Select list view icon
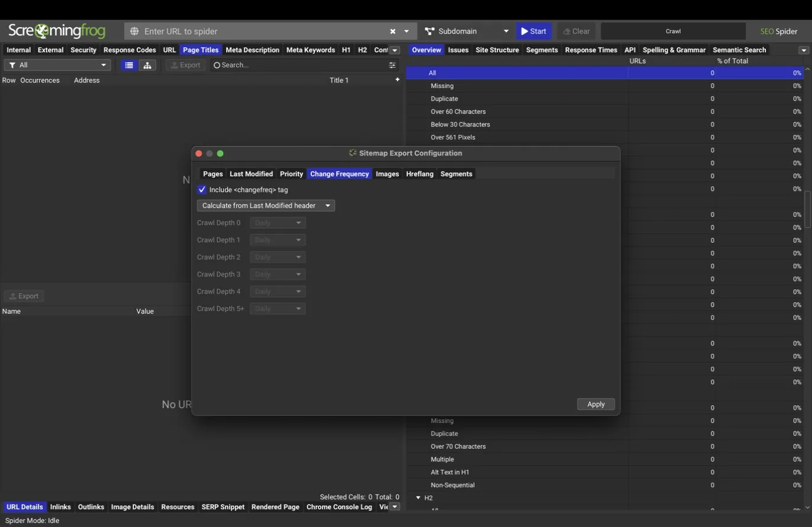Viewport: 812px width, 527px height. [x=129, y=65]
